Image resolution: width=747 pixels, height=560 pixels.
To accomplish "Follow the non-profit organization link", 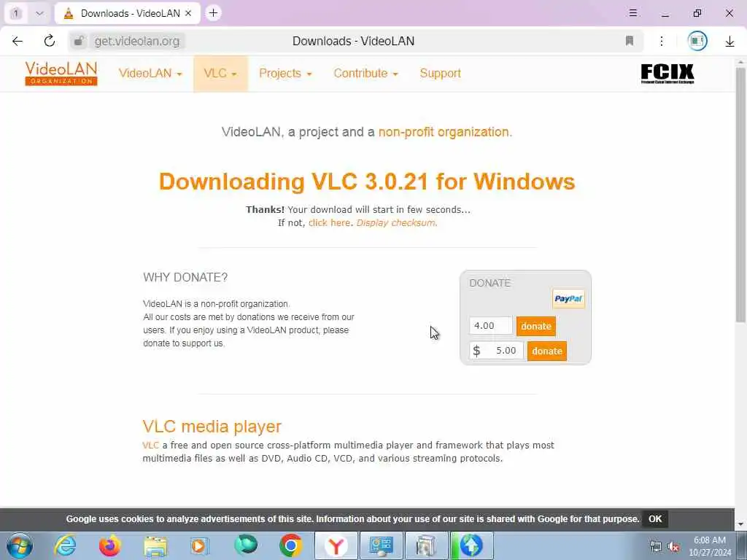I will [445, 132].
